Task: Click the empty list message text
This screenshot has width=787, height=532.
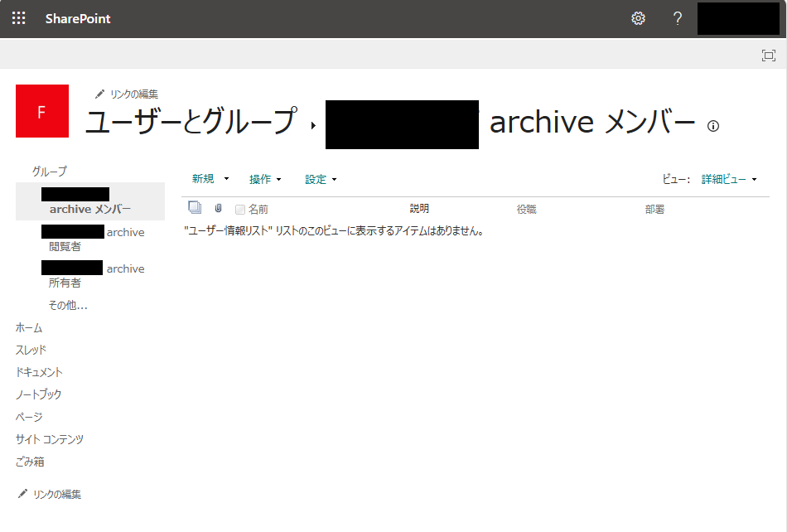Action: [334, 231]
